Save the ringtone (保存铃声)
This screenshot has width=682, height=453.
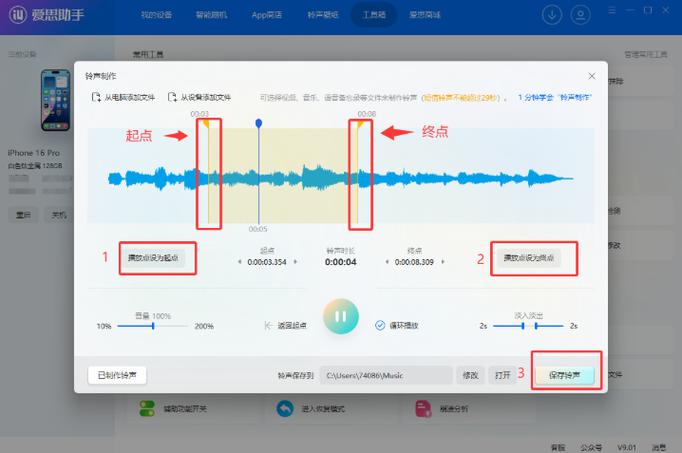(x=565, y=375)
